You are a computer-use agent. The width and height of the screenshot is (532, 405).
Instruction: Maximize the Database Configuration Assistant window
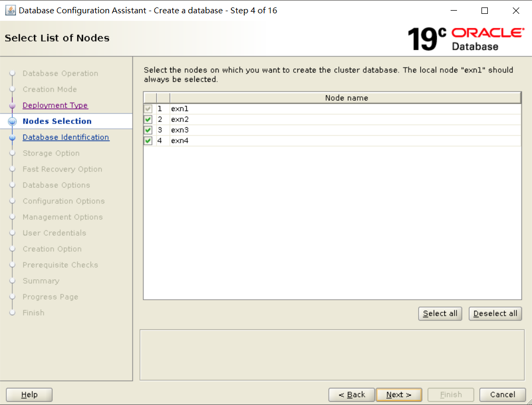click(x=485, y=11)
